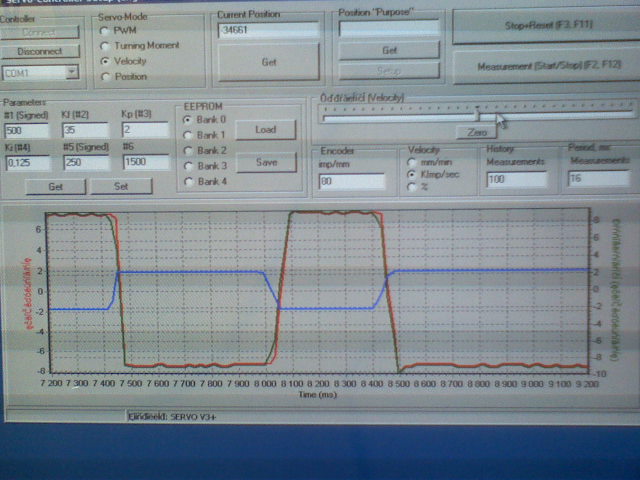The height and width of the screenshot is (480, 640).
Task: Click the Period ms Measurements field
Action: 599,179
